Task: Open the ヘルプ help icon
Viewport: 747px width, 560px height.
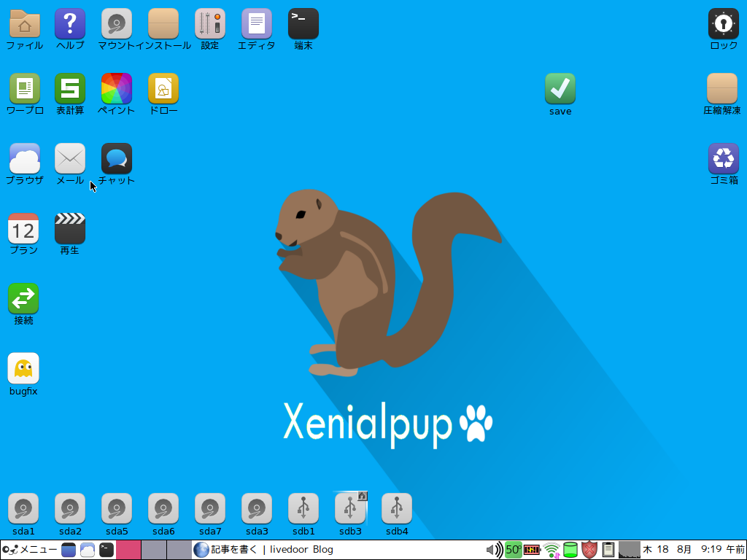Action: (x=70, y=24)
